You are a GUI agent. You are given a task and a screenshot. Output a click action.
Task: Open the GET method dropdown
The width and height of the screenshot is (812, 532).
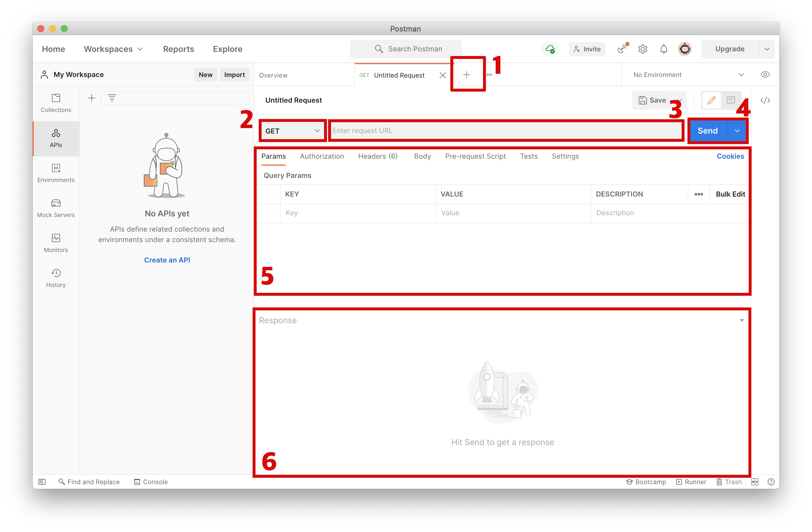click(292, 131)
